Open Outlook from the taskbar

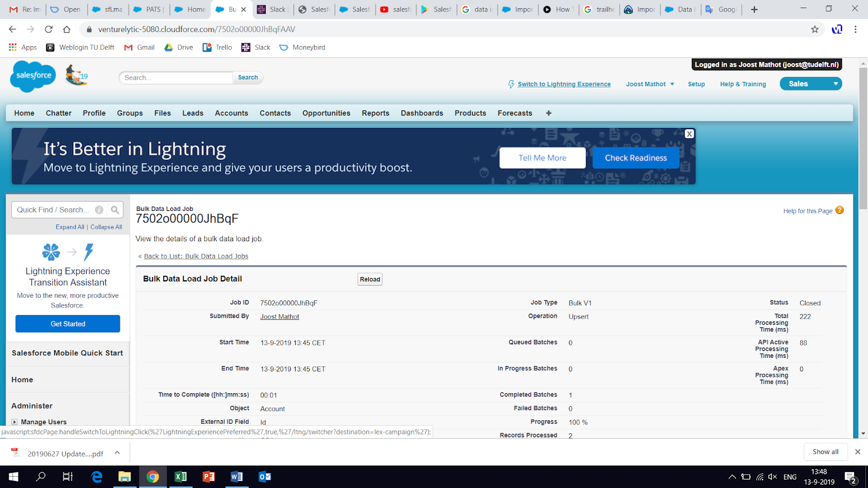265,477
